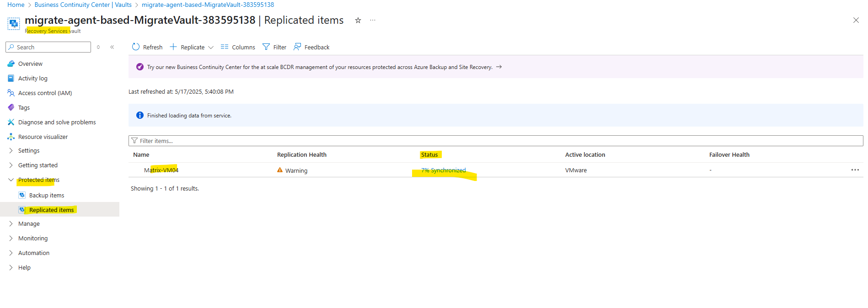Open Access control (IAM)
The height and width of the screenshot is (308, 868).
[x=45, y=93]
